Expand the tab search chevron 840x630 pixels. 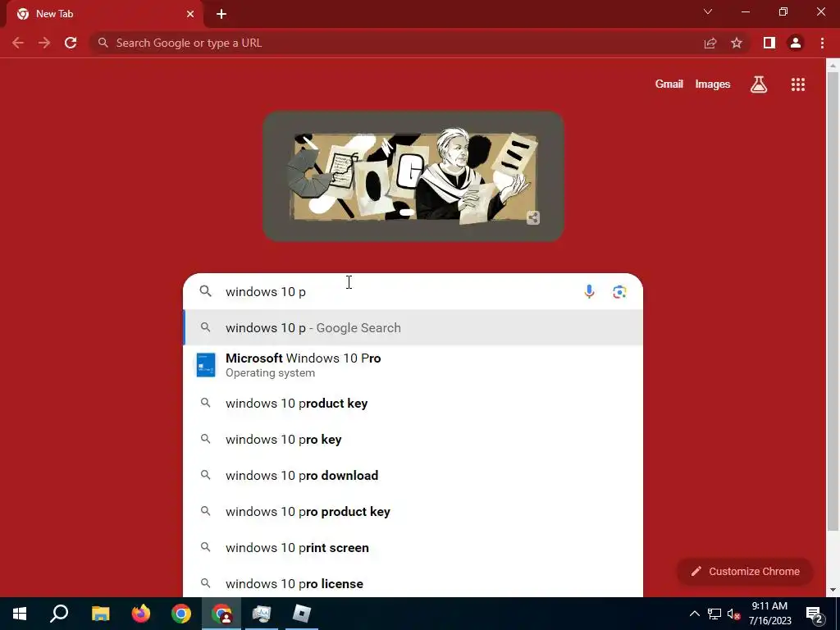click(708, 11)
